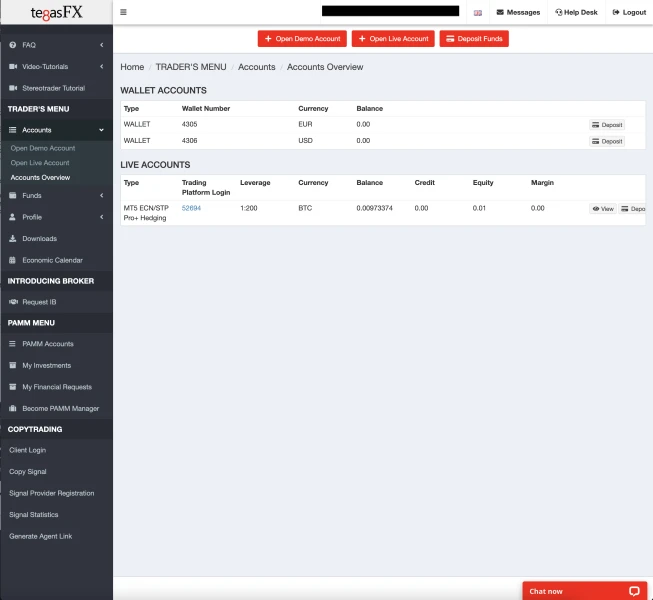This screenshot has width=653, height=600.
Task: Expand the Profile sidebar menu
Action: tap(56, 217)
